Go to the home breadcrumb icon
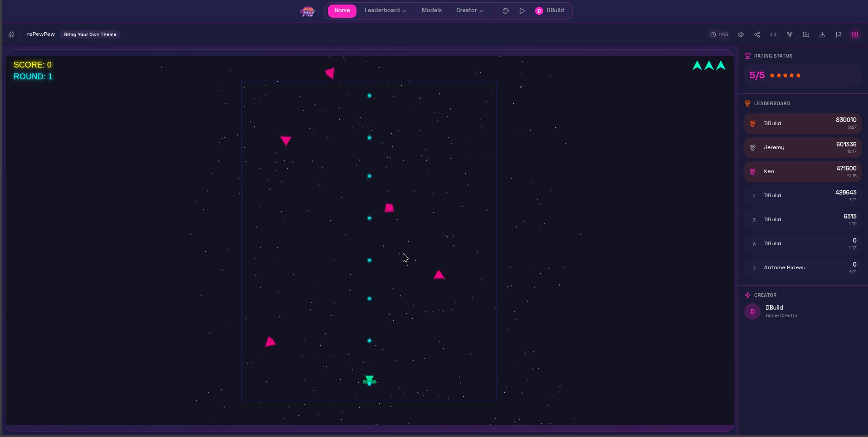Screen dimensions: 868x437 point(11,34)
